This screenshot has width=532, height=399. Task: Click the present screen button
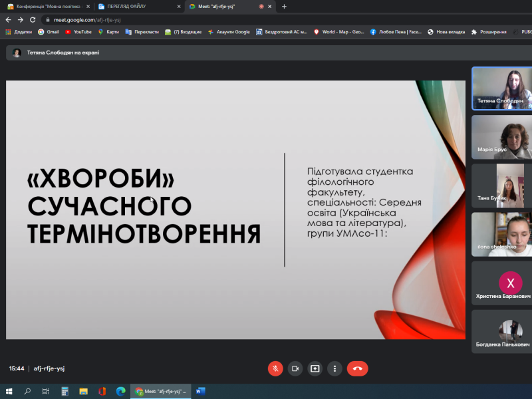[315, 368]
